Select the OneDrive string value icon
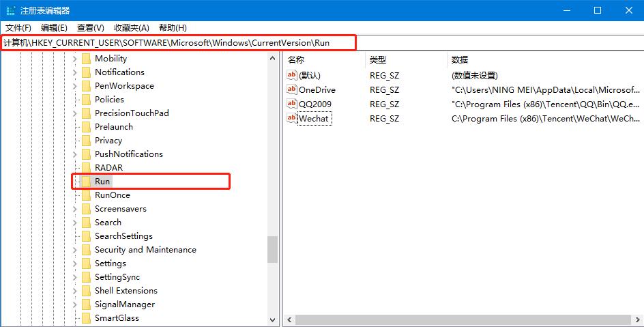Viewport: 644px width, 327px height. pos(292,89)
